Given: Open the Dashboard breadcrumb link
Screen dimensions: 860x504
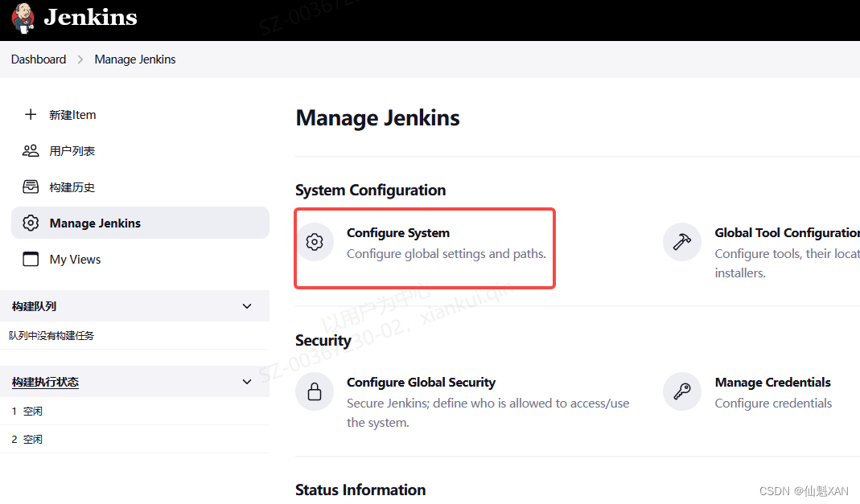Looking at the screenshot, I should click(x=38, y=59).
